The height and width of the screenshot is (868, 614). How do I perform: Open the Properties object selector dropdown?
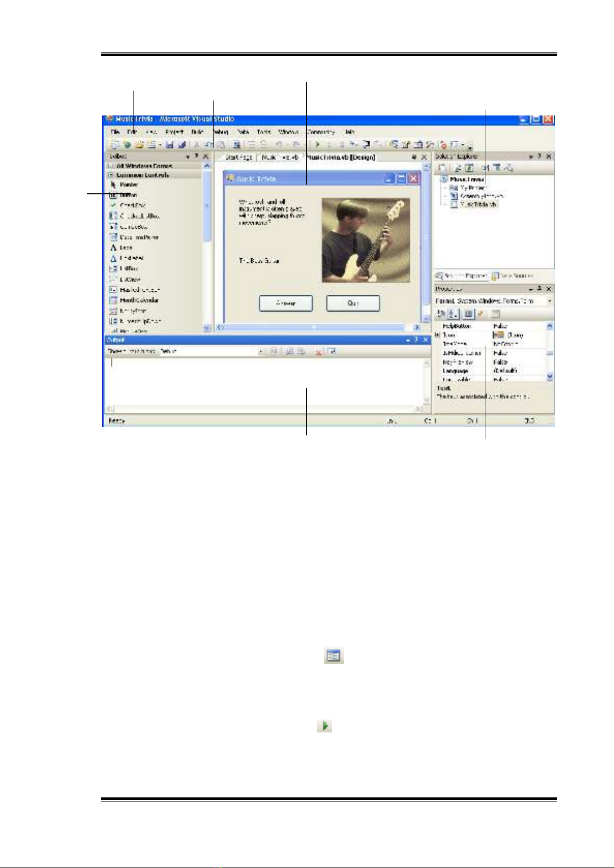[x=550, y=301]
